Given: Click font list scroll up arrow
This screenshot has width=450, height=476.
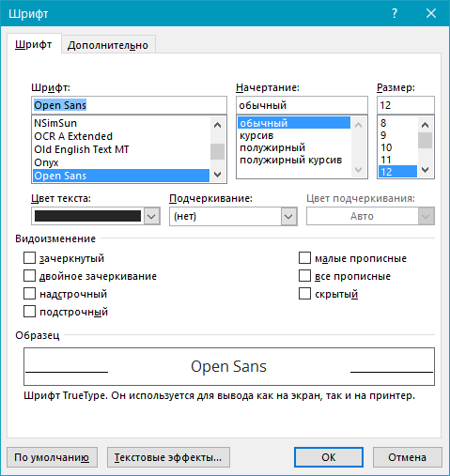Looking at the screenshot, I should tap(217, 125).
